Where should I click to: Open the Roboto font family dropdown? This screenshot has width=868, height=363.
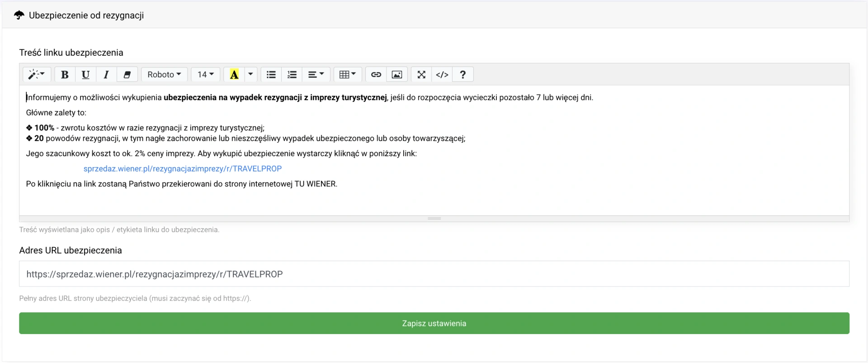click(164, 75)
